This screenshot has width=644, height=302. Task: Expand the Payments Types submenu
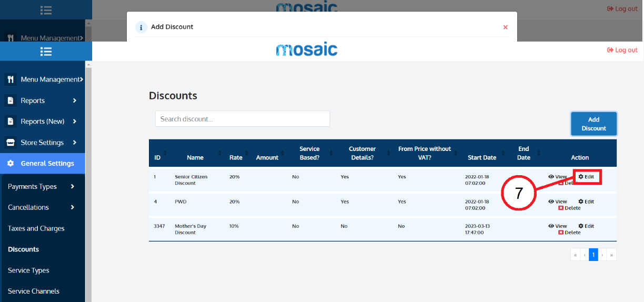72,186
